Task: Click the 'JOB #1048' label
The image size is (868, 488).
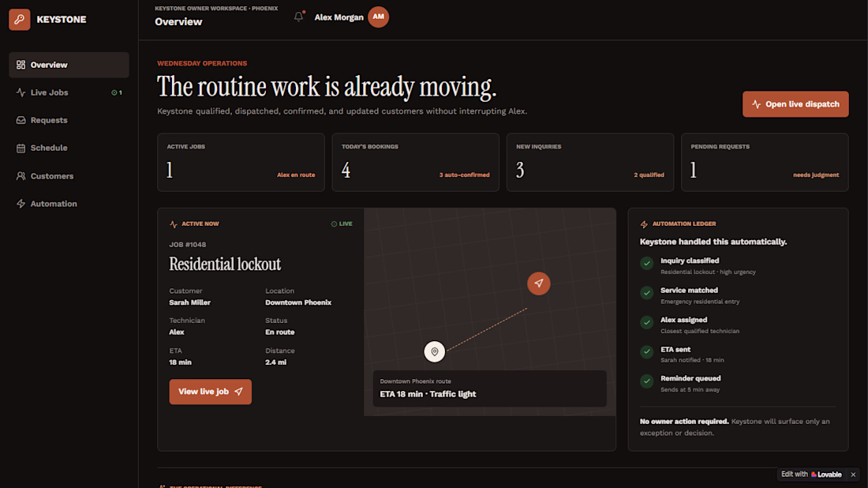Action: (188, 244)
